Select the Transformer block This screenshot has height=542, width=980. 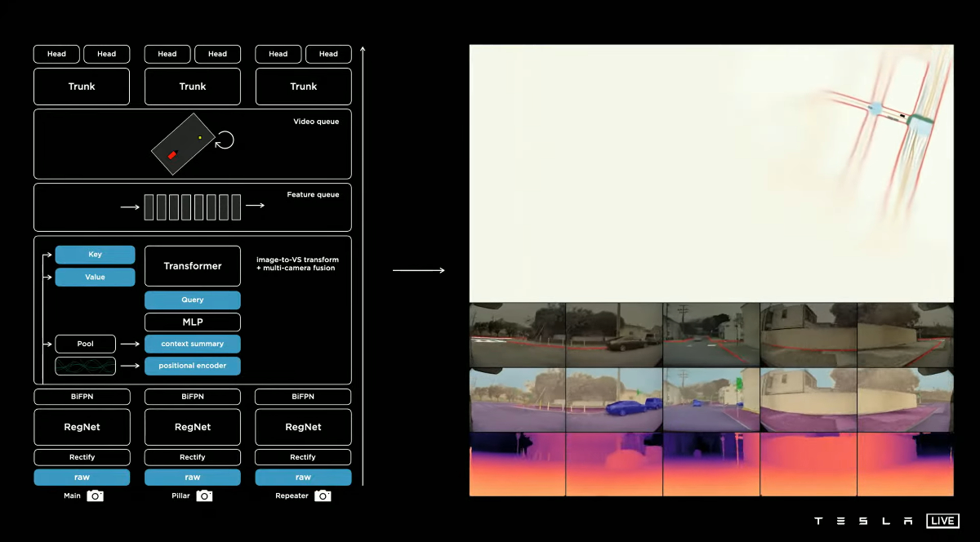[x=193, y=266]
